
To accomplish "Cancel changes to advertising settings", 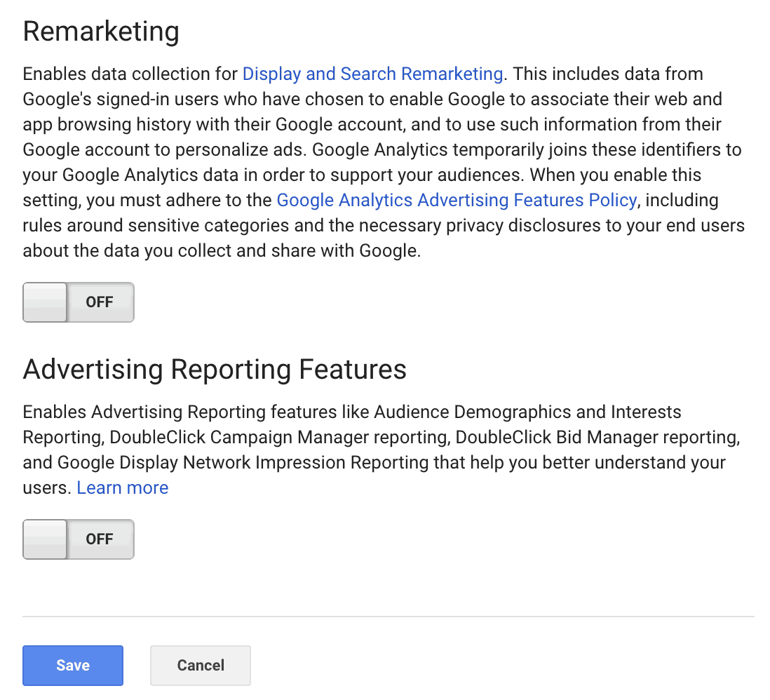I will (x=200, y=665).
